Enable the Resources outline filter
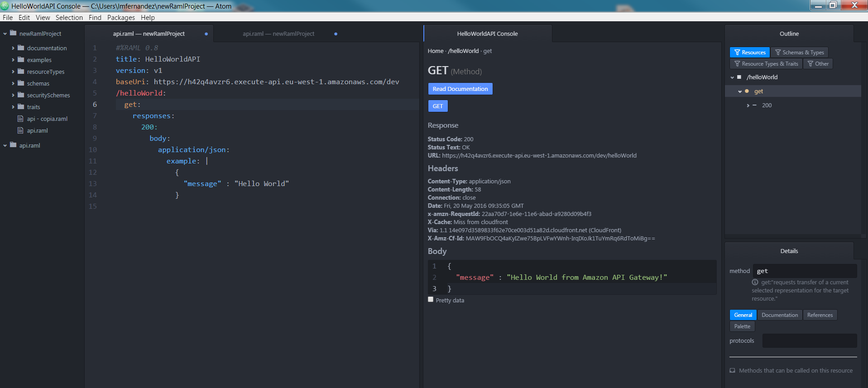Viewport: 868px width, 388px height. click(750, 53)
